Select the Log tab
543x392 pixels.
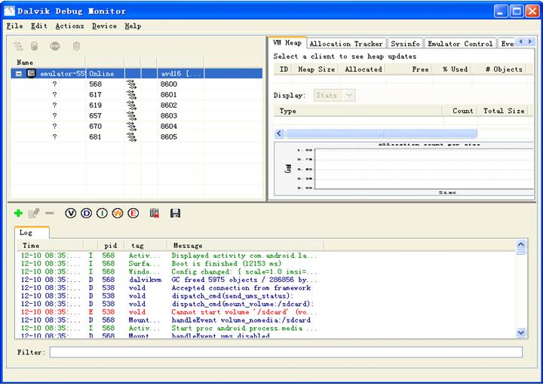pyautogui.click(x=32, y=233)
